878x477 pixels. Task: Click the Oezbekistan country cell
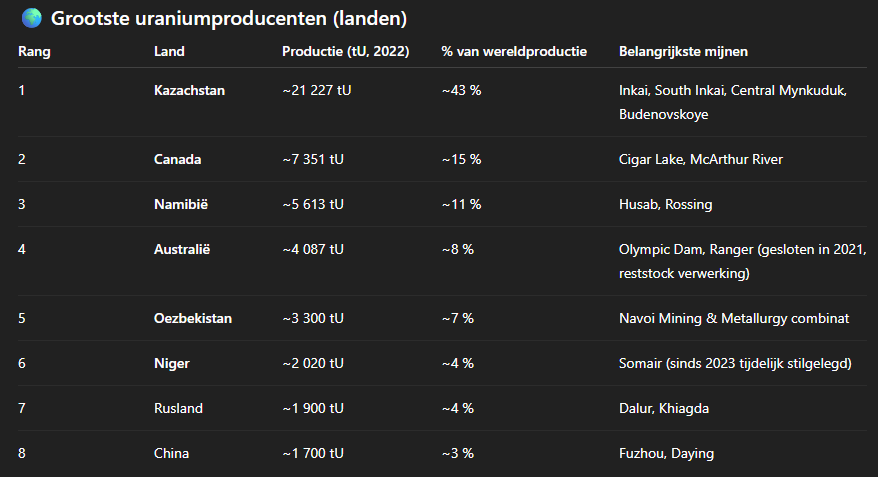193,318
